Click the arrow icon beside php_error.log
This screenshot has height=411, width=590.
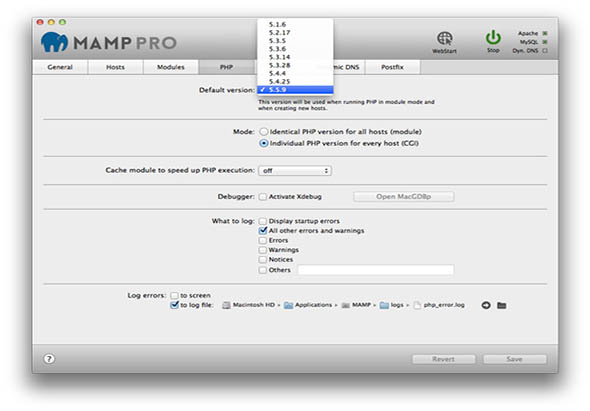486,305
